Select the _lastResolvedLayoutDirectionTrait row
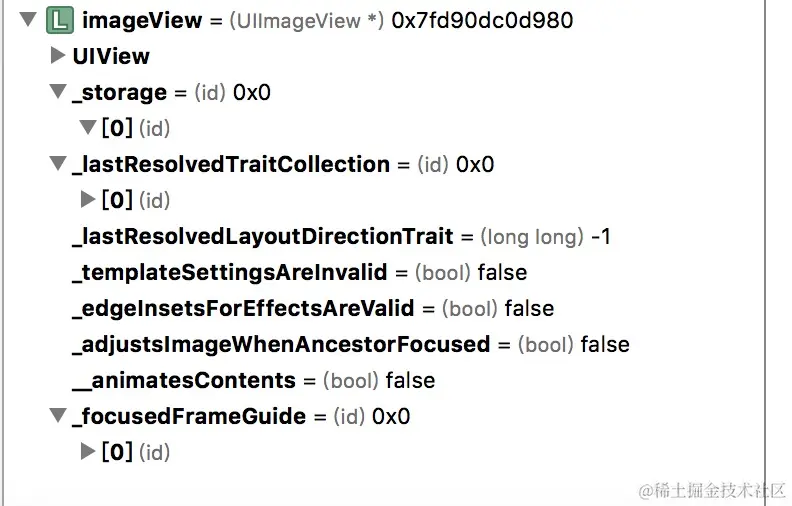The image size is (792, 506). [262, 237]
